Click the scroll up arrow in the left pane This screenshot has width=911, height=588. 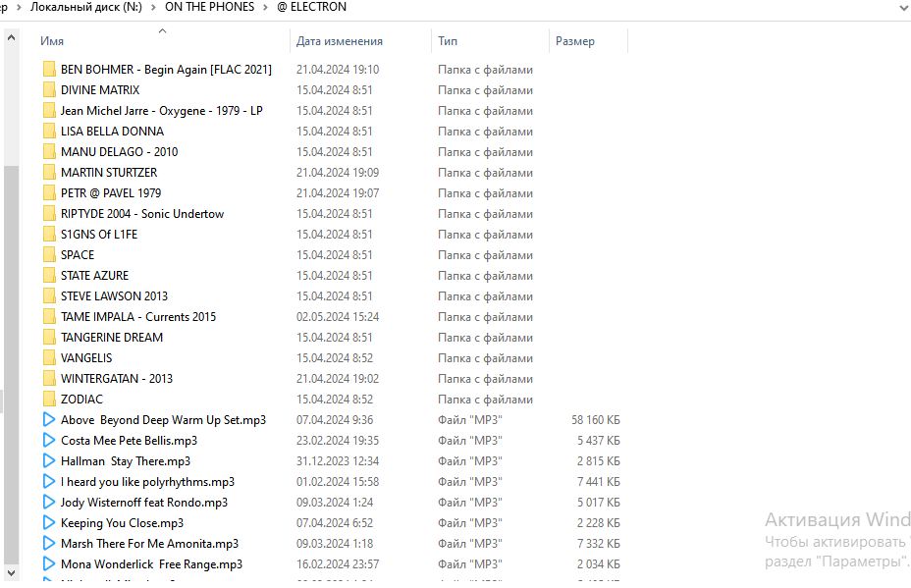(11, 39)
